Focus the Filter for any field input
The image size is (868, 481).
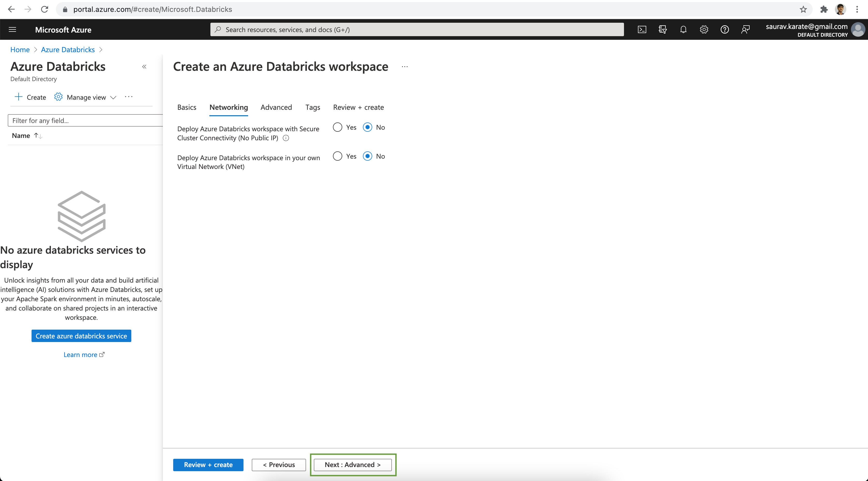point(85,121)
